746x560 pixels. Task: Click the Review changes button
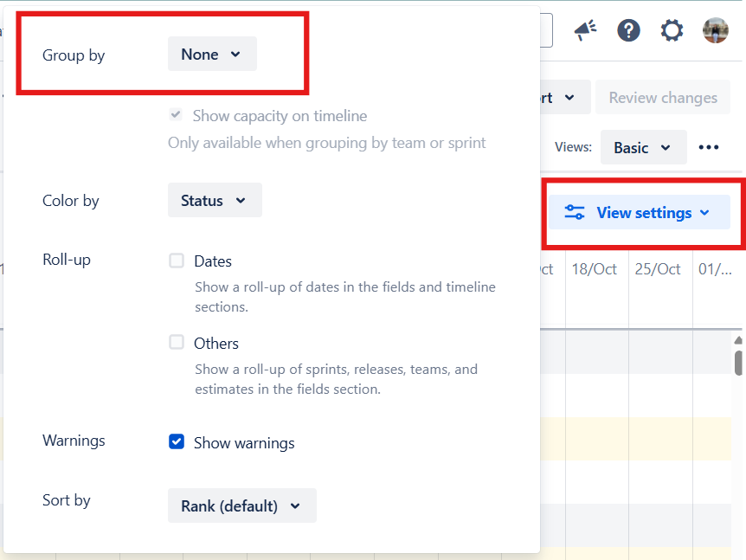(663, 97)
